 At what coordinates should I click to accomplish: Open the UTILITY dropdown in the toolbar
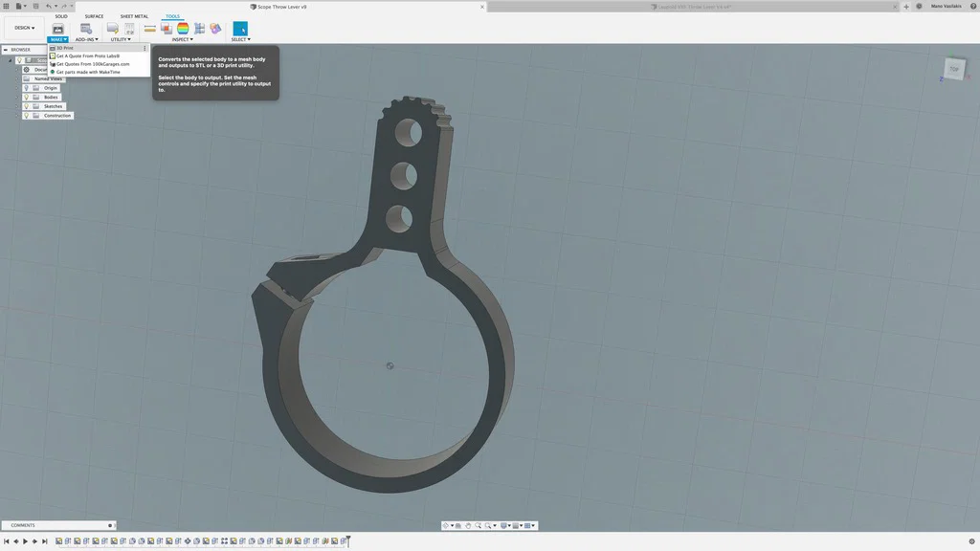click(x=121, y=39)
